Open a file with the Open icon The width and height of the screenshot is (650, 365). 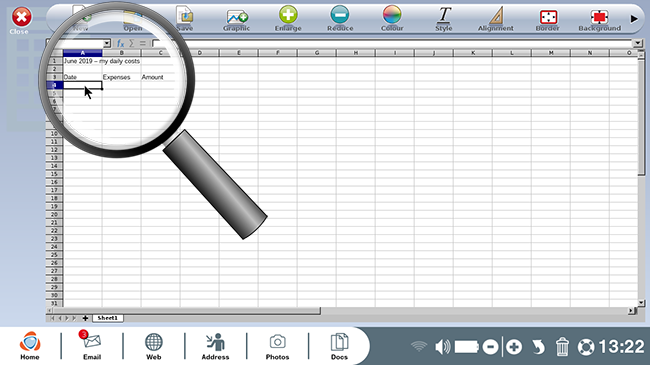pos(133,20)
